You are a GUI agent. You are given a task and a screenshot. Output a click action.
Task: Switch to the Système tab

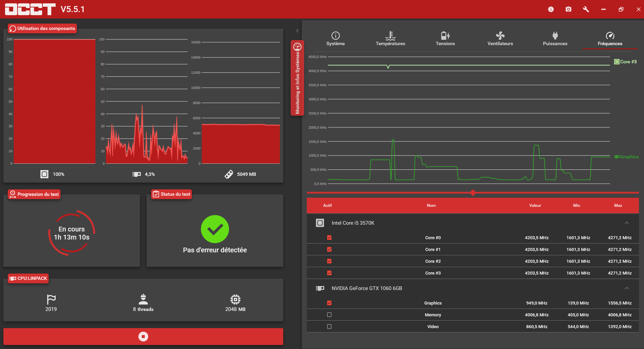[x=335, y=39]
